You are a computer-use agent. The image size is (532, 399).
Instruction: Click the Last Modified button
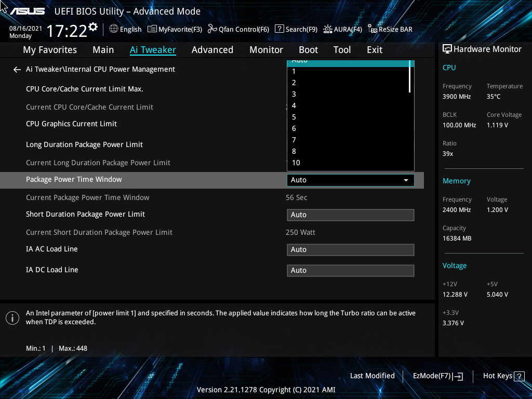tap(372, 376)
